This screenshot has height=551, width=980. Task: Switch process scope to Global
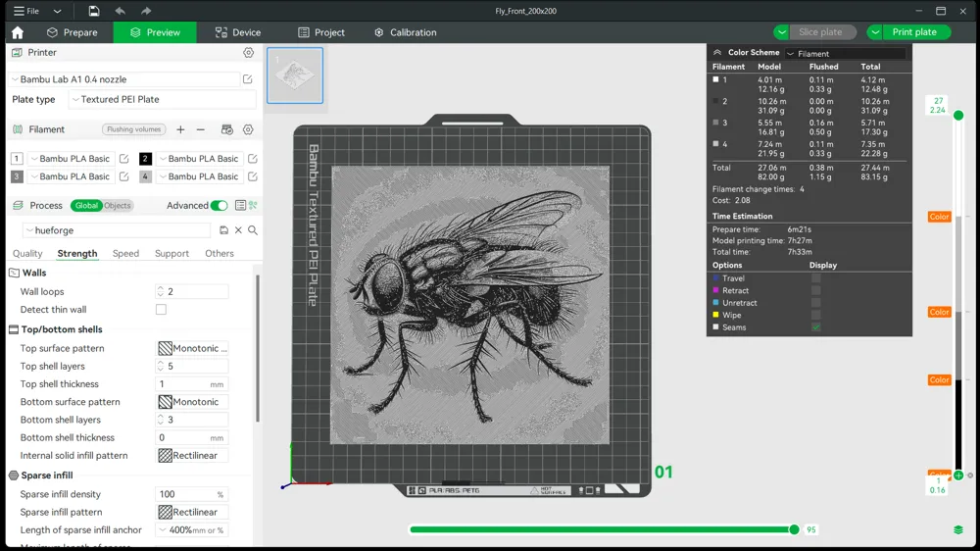86,205
